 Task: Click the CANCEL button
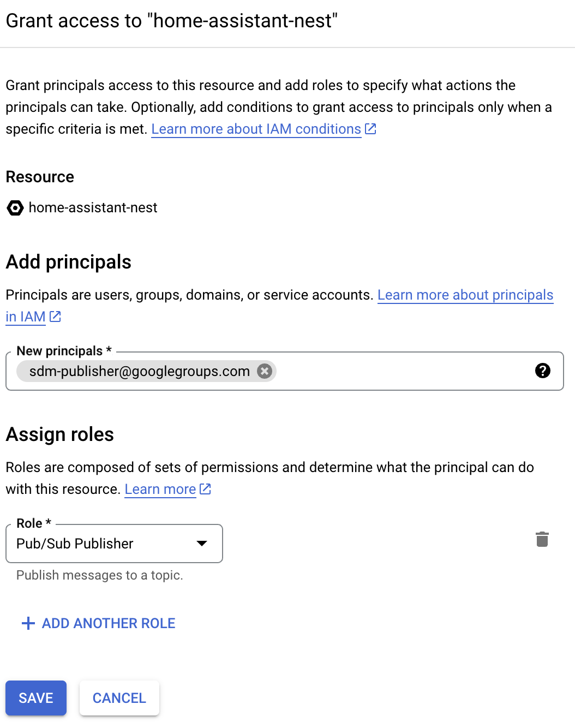tap(119, 697)
